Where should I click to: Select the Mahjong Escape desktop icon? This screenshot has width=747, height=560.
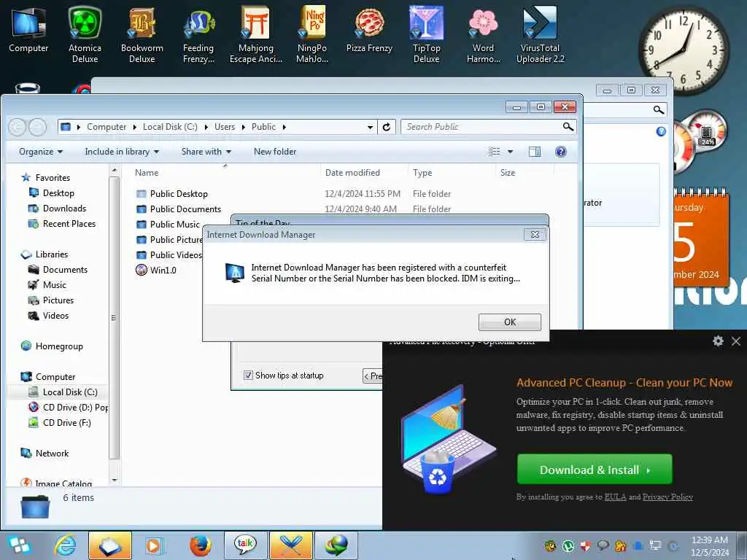coord(256,35)
